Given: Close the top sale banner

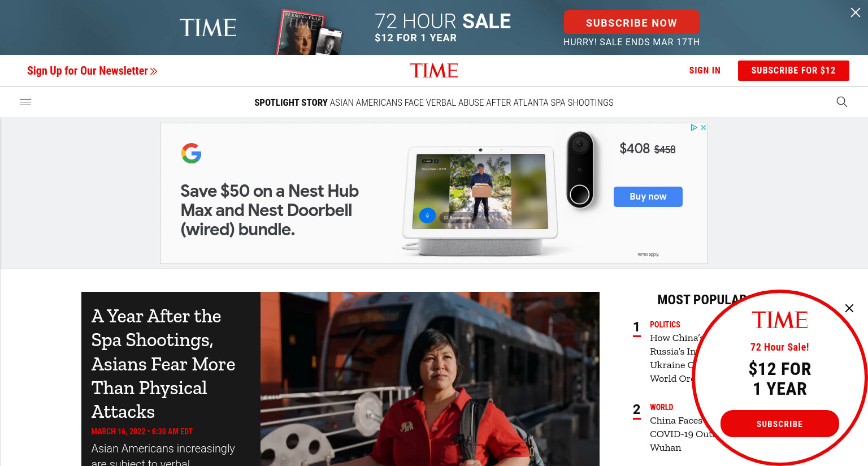Looking at the screenshot, I should point(856,12).
